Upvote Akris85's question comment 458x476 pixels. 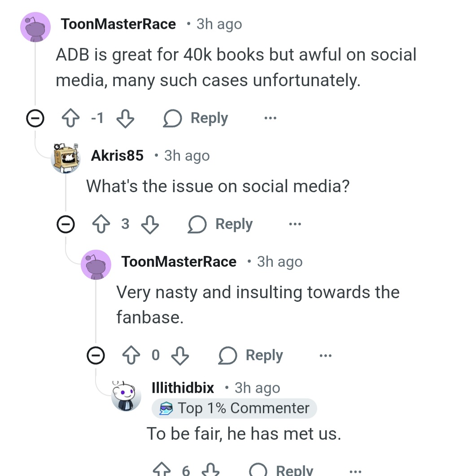(x=100, y=224)
